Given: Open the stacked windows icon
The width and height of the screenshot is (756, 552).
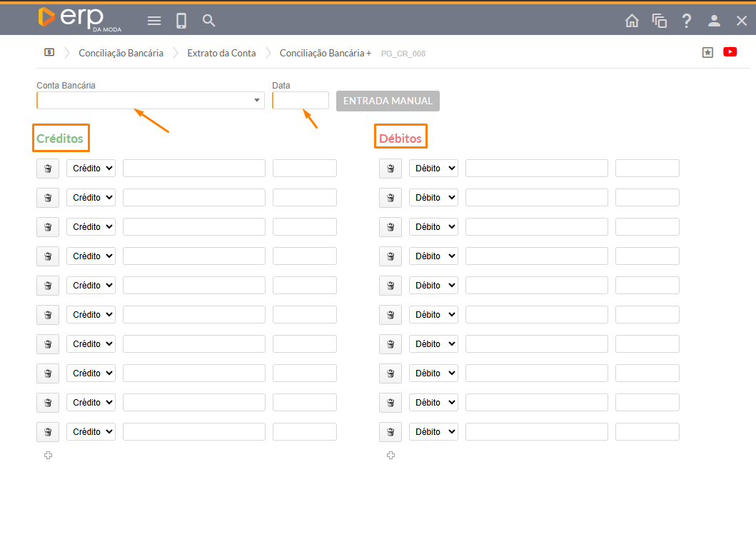Looking at the screenshot, I should tap(659, 21).
